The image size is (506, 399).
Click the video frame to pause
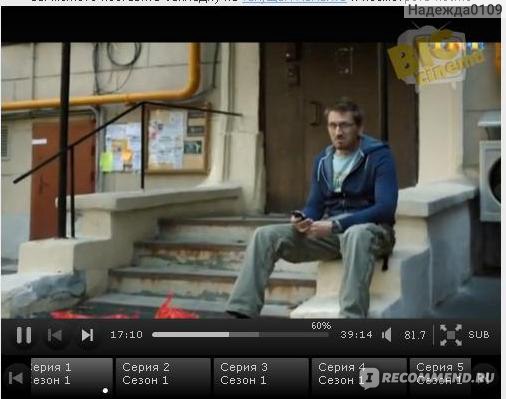[x=251, y=180]
